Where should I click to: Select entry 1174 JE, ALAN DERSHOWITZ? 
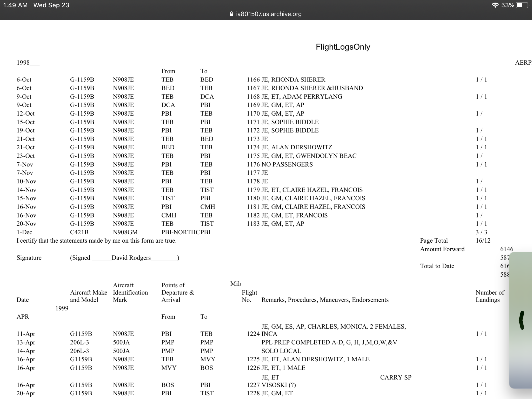point(289,147)
